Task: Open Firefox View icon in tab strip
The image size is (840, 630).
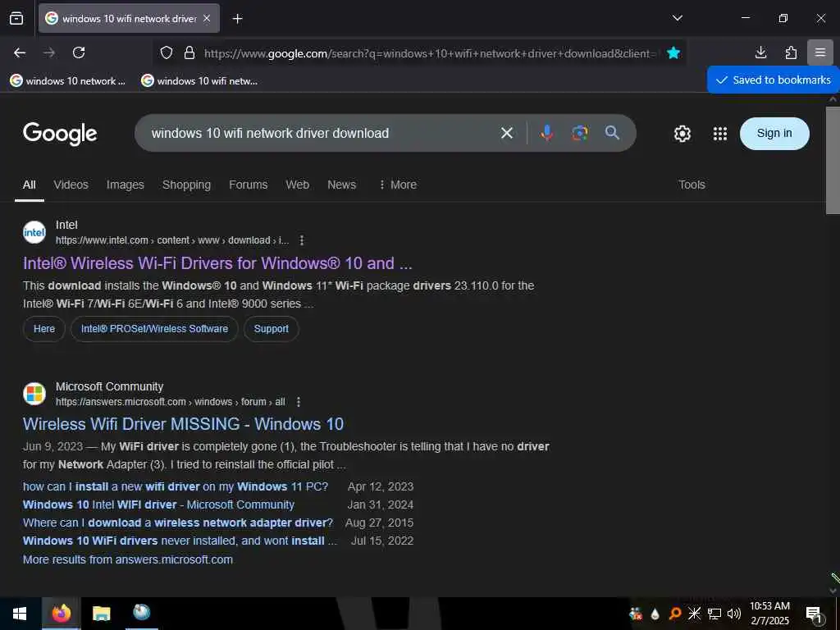Action: (x=16, y=18)
